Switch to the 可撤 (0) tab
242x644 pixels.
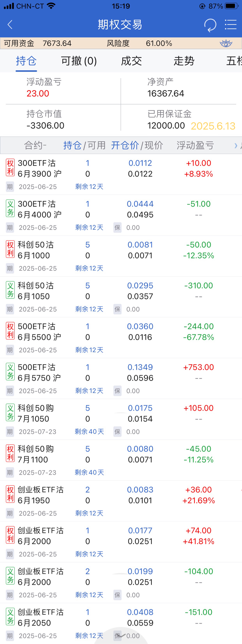(79, 61)
